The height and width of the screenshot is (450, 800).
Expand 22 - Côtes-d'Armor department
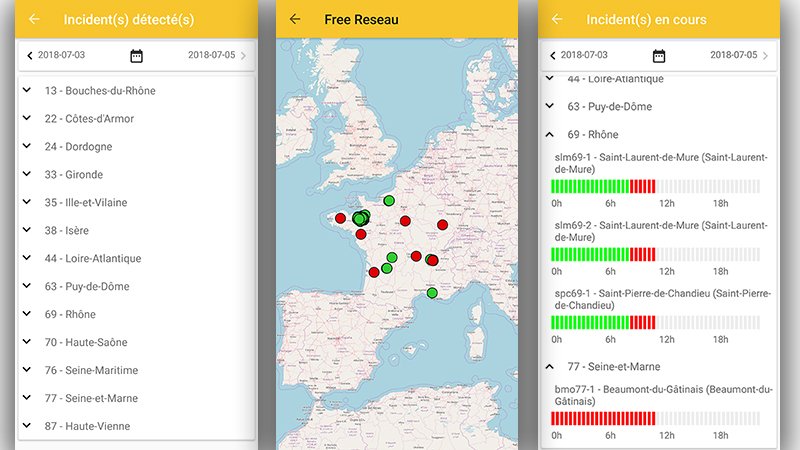coord(137,118)
